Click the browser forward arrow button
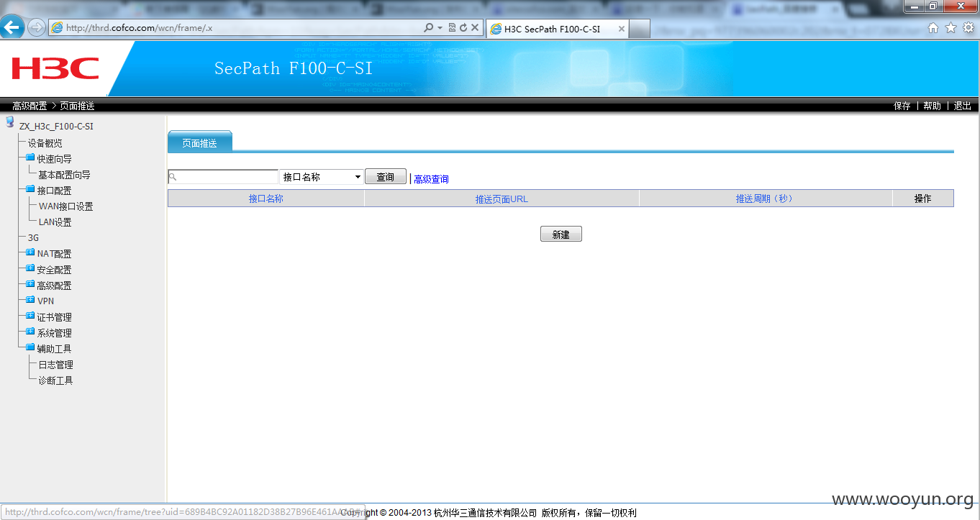980x520 pixels. 36,28
